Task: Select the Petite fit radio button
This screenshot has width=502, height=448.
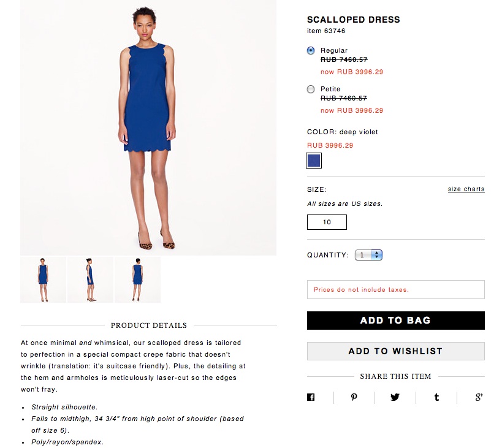Action: point(311,89)
